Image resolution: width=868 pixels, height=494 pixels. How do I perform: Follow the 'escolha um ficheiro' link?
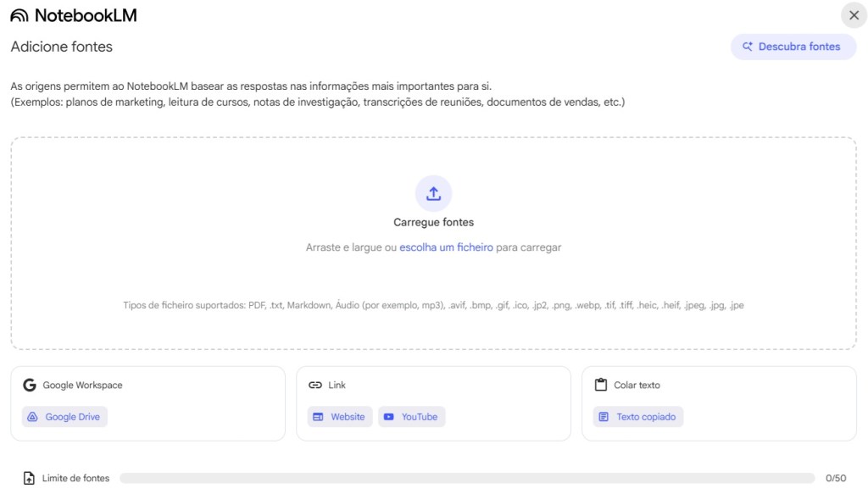coord(446,247)
